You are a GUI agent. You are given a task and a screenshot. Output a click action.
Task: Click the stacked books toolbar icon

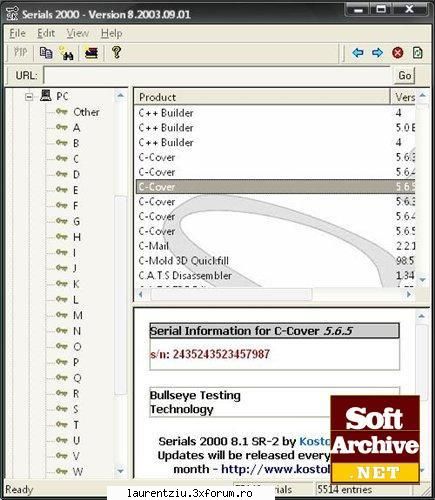(x=91, y=53)
